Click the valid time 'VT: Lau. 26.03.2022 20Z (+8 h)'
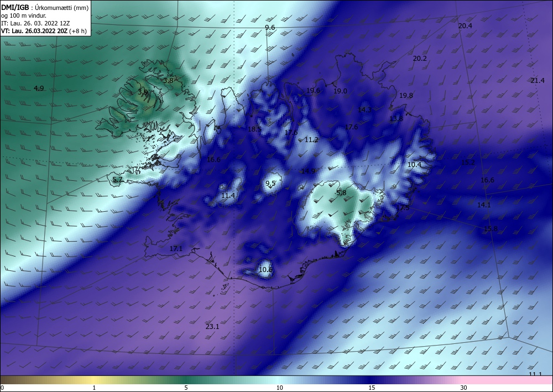Screen dimensions: 553x392 tap(44, 31)
